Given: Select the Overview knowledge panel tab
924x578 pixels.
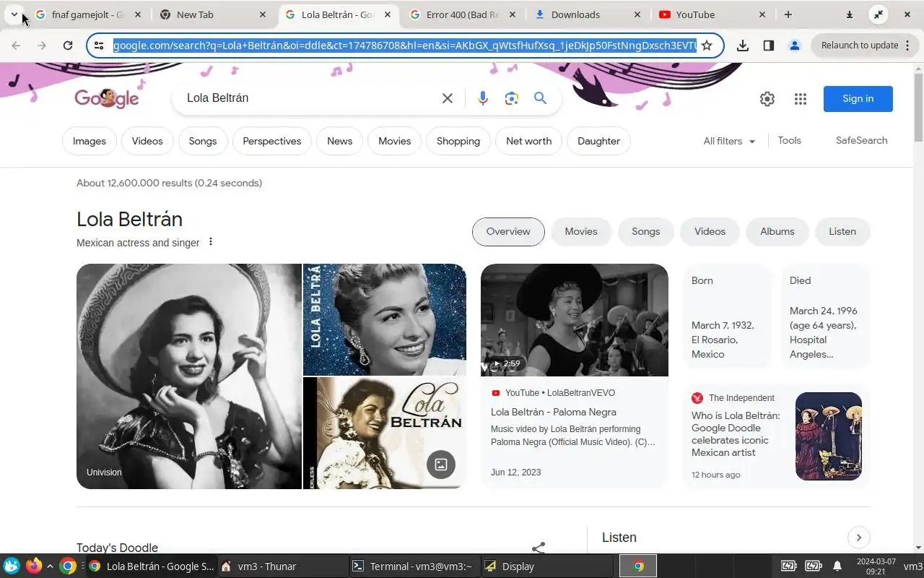Looking at the screenshot, I should [x=508, y=231].
